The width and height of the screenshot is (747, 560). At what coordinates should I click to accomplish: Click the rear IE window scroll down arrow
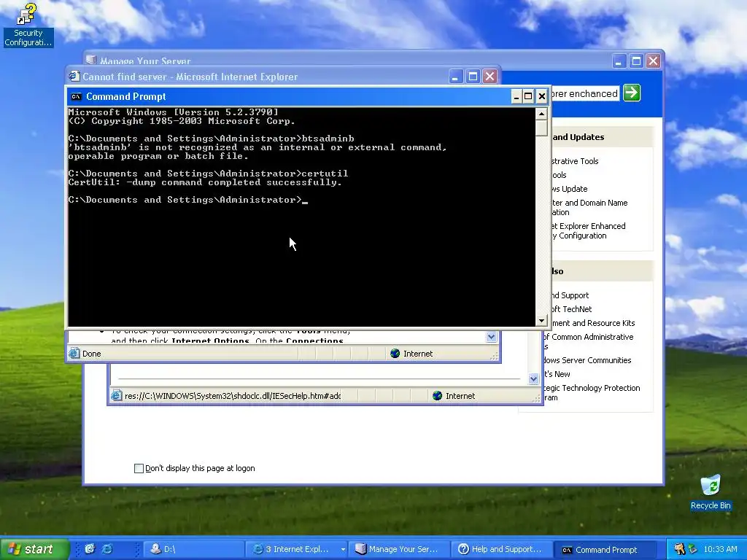point(533,379)
